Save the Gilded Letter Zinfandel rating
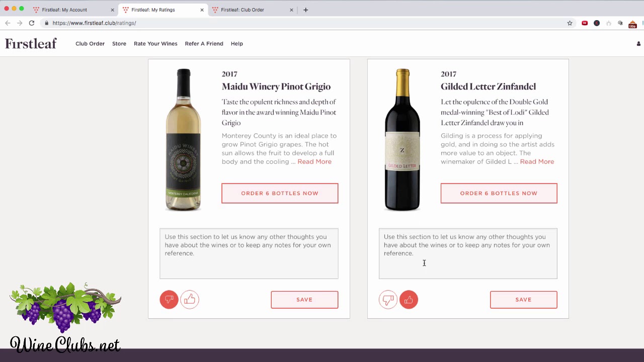 click(x=523, y=300)
